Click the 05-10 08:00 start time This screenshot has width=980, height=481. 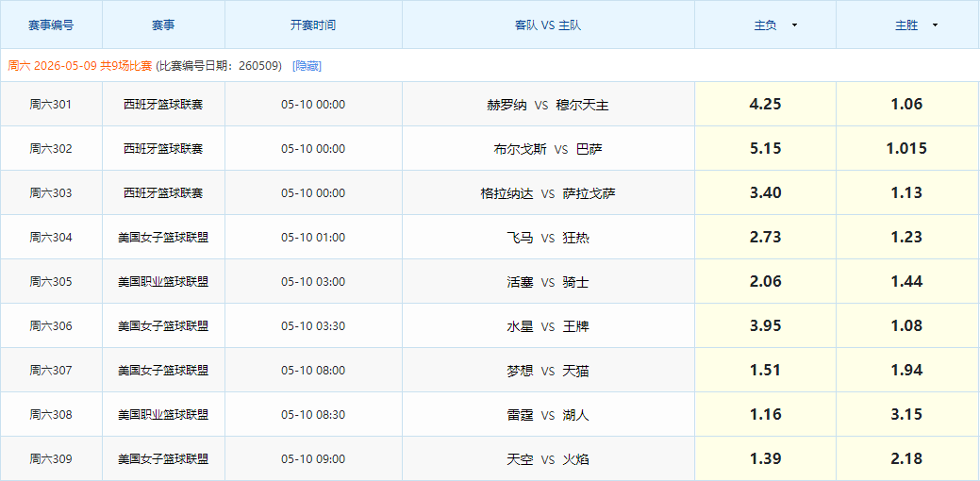tap(313, 371)
